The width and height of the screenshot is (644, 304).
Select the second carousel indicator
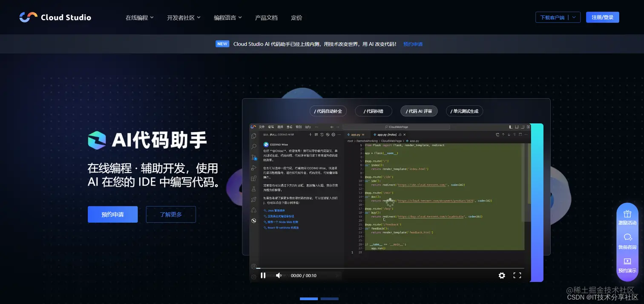(329, 299)
